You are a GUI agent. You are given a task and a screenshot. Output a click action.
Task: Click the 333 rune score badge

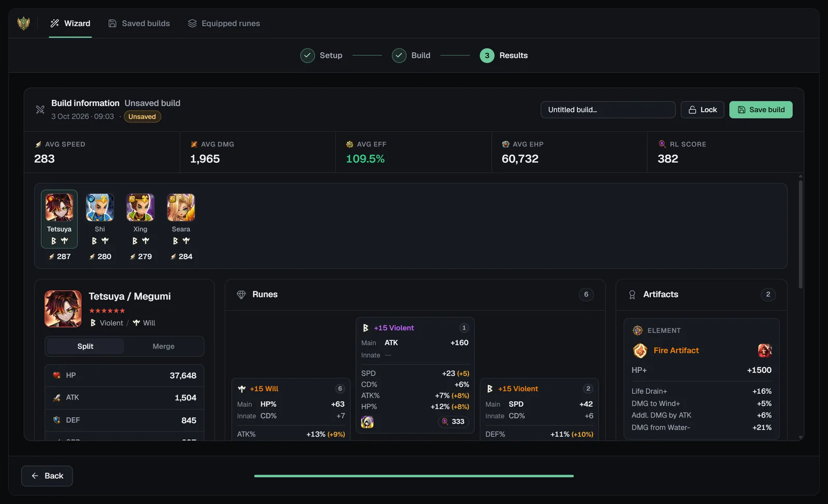click(x=453, y=422)
